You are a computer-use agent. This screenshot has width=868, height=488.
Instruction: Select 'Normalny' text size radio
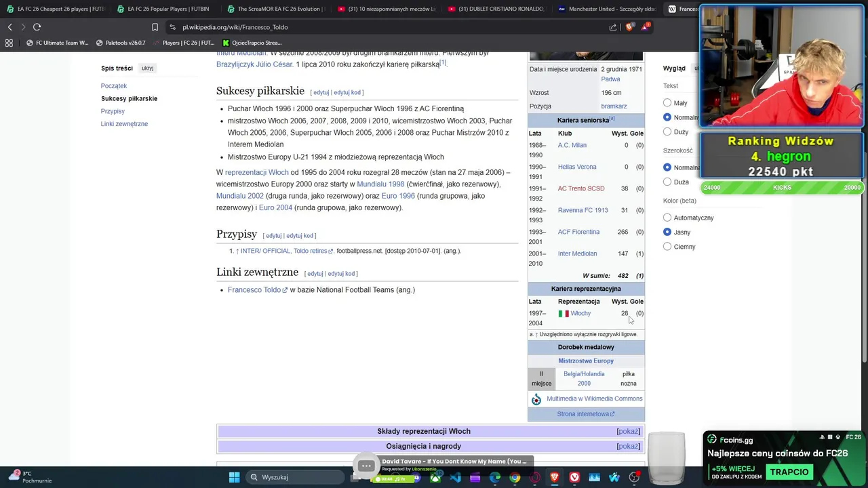click(667, 117)
